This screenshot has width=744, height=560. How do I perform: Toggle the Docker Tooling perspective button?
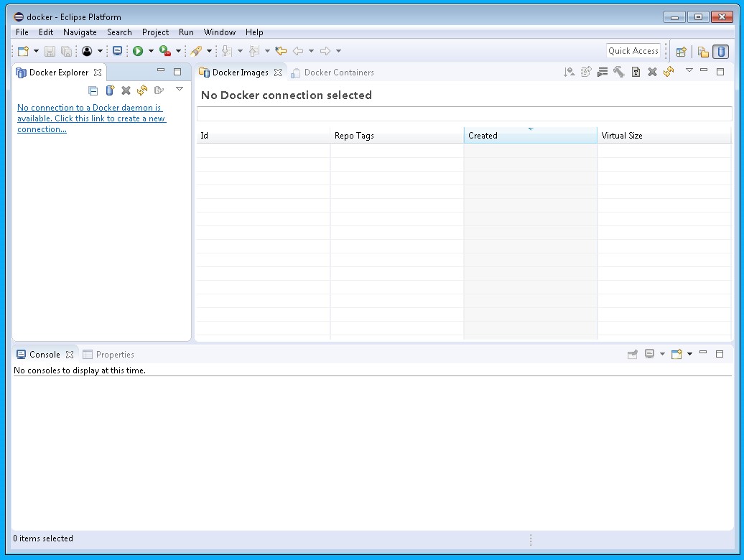[x=720, y=51]
